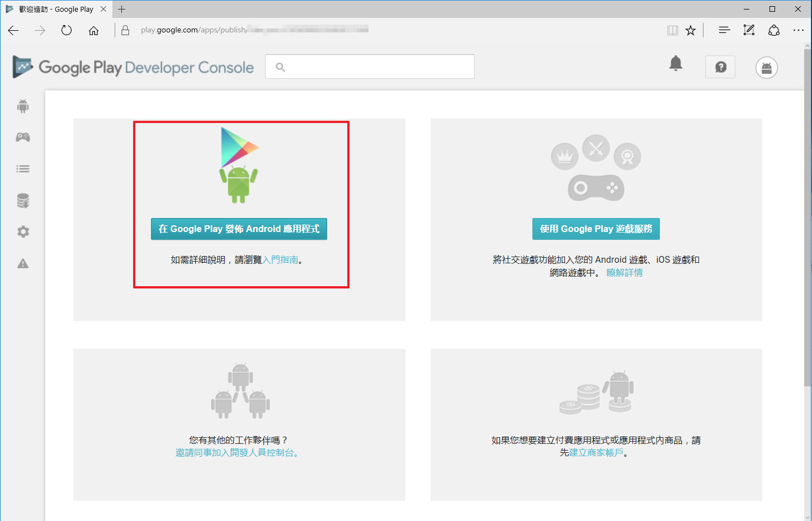
Task: Click the browser address bar URL
Action: (254, 30)
